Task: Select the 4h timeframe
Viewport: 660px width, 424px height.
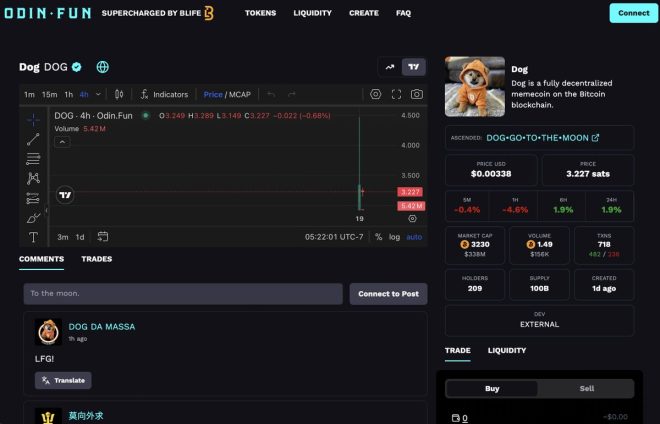Action: 84,94
